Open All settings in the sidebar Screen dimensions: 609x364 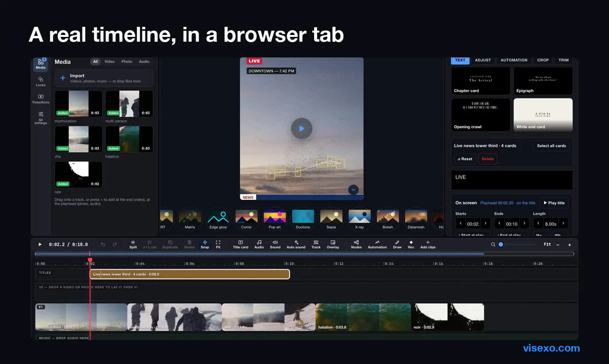[41, 118]
